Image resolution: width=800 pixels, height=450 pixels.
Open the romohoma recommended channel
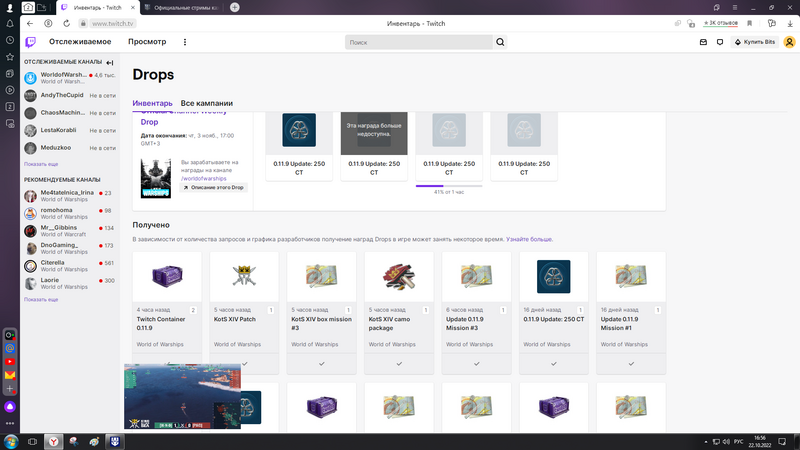point(70,213)
